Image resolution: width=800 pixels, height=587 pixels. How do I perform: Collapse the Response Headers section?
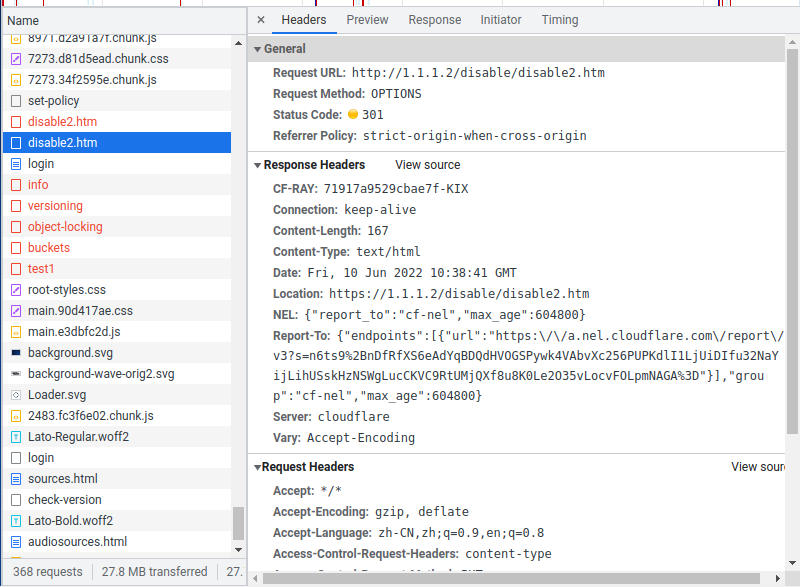pos(258,165)
